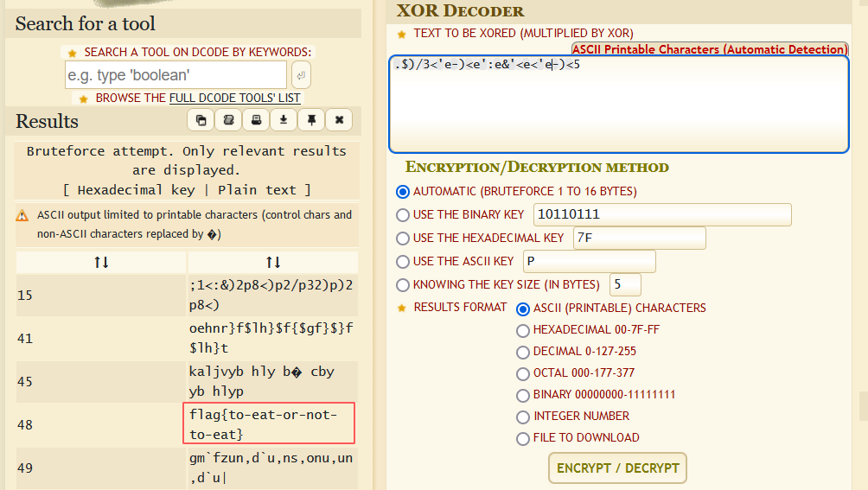The width and height of the screenshot is (868, 490).
Task: Choose the Use the Hexadecimal Key radio
Action: 402,239
